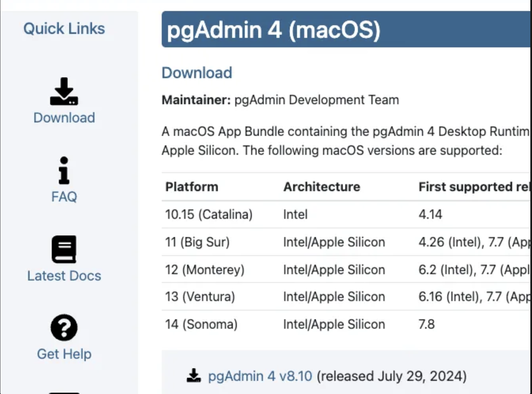Click the Intel/Apple Silicon cell in Big Sur row
The height and width of the screenshot is (394, 532).
point(334,242)
